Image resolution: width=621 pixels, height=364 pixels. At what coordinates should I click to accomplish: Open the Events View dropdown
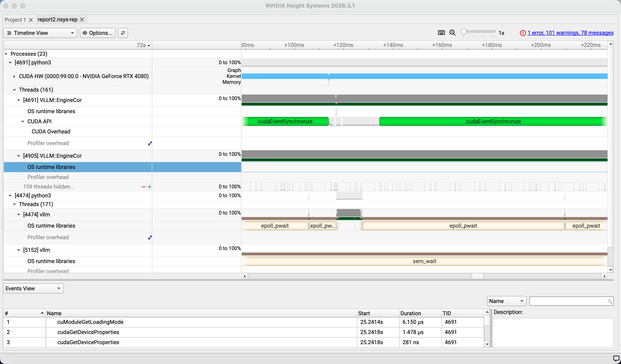coord(34,288)
